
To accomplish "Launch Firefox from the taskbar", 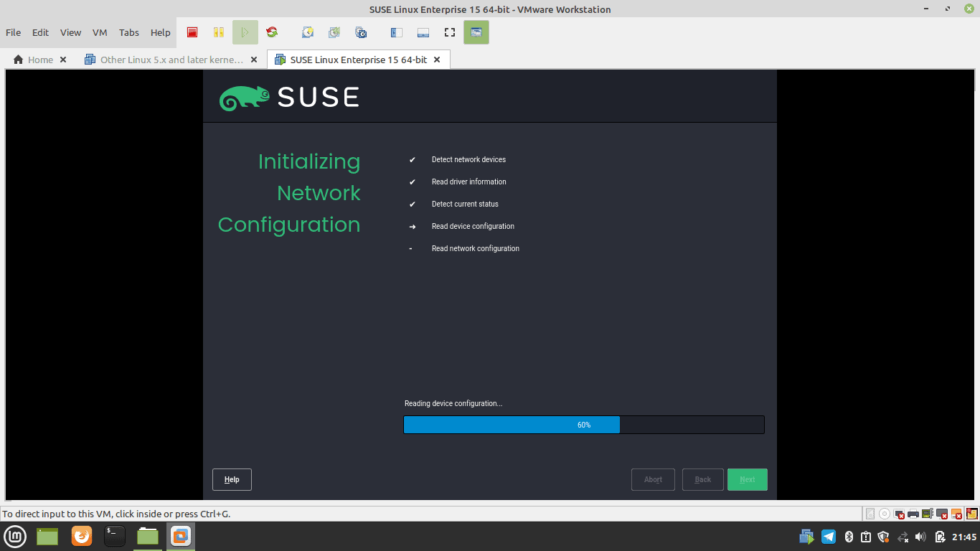I will point(82,536).
